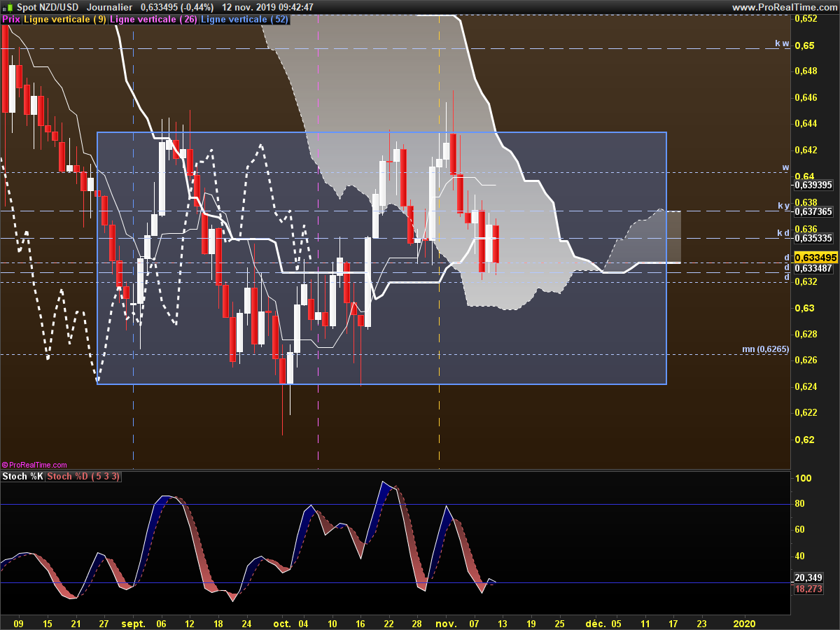Click the Journalier timeframe in title bar
Image resolution: width=840 pixels, height=630 pixels.
click(109, 7)
